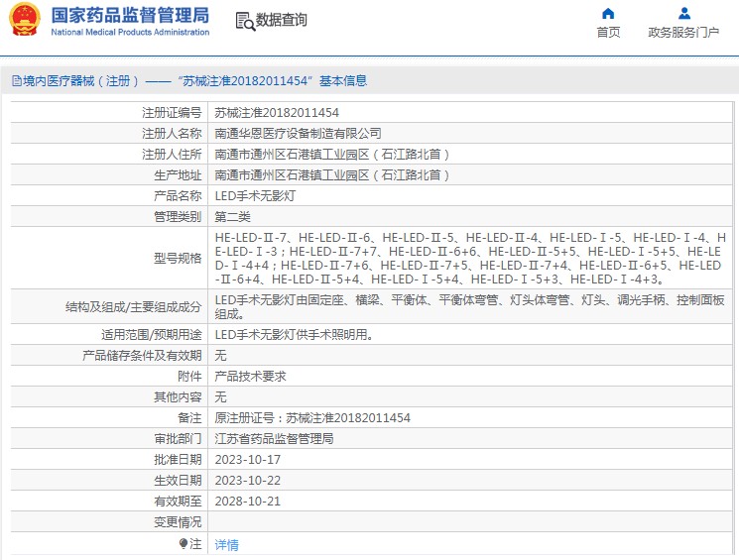Click the National Medical Products Administration subtitle
Image resolution: width=739 pixels, height=560 pixels.
pos(130,32)
